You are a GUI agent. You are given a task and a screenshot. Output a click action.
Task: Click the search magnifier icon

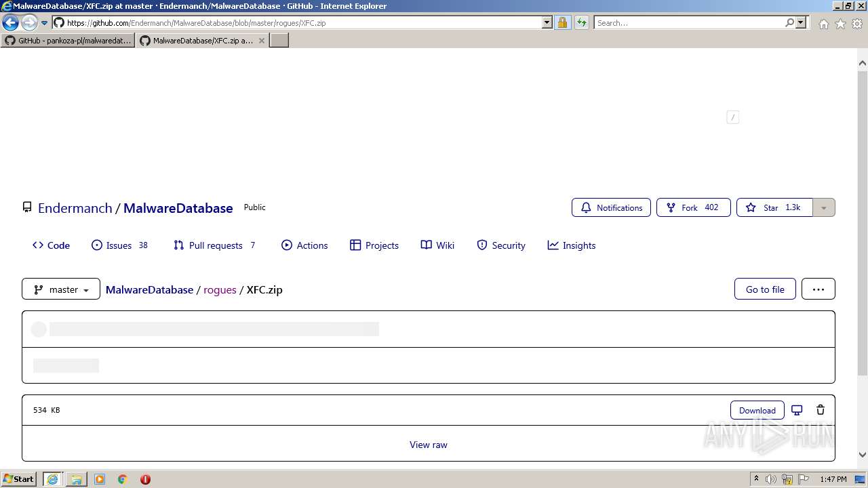[x=789, y=23]
